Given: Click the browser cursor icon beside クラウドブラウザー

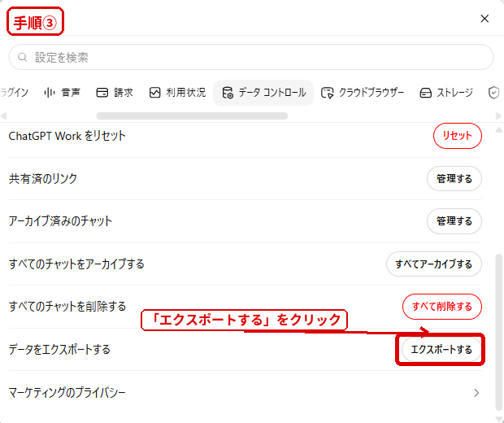Looking at the screenshot, I should pos(328,93).
